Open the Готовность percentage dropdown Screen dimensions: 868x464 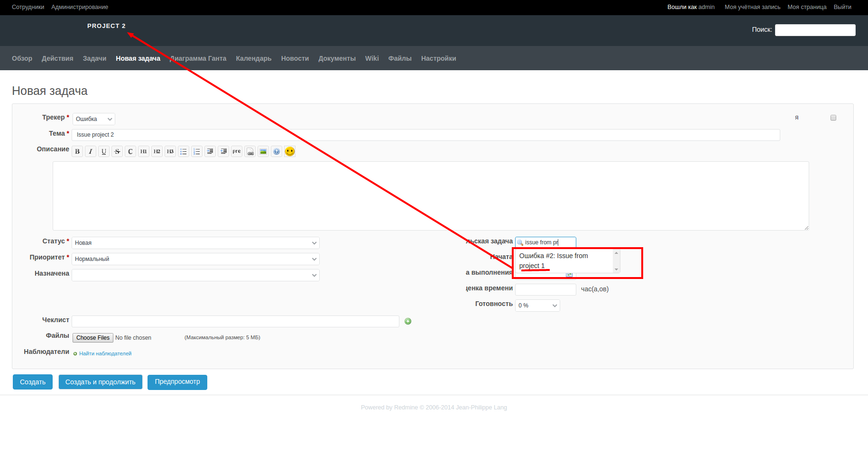(537, 306)
